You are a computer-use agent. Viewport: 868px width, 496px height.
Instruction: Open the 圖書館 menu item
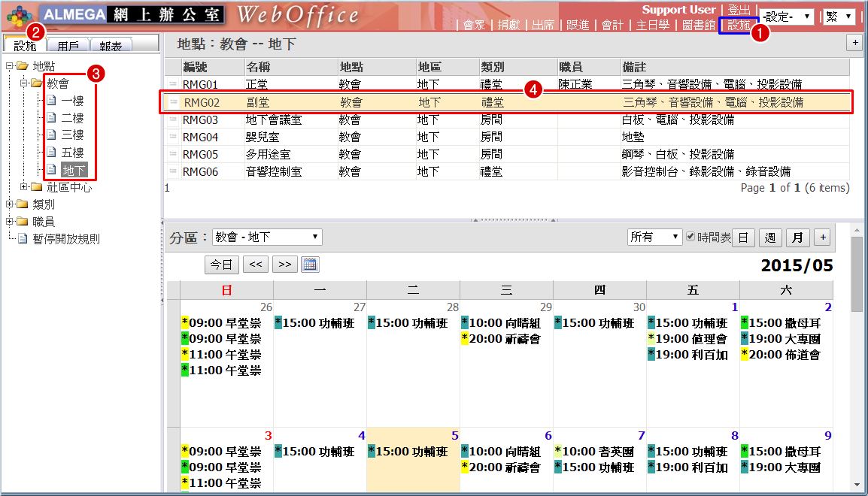pyautogui.click(x=700, y=25)
